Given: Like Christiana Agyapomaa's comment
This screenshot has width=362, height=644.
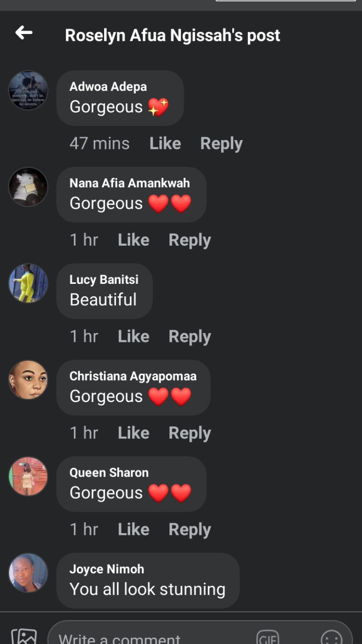Looking at the screenshot, I should click(133, 433).
